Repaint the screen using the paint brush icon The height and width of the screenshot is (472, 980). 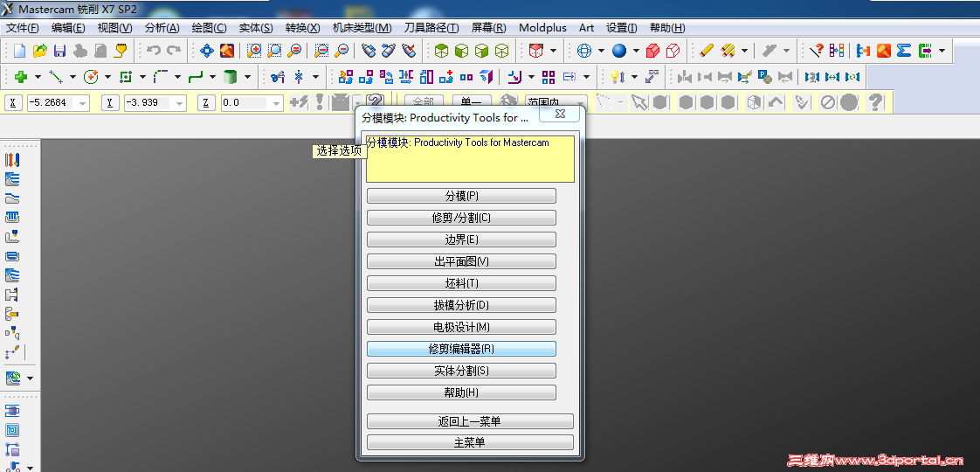click(227, 51)
